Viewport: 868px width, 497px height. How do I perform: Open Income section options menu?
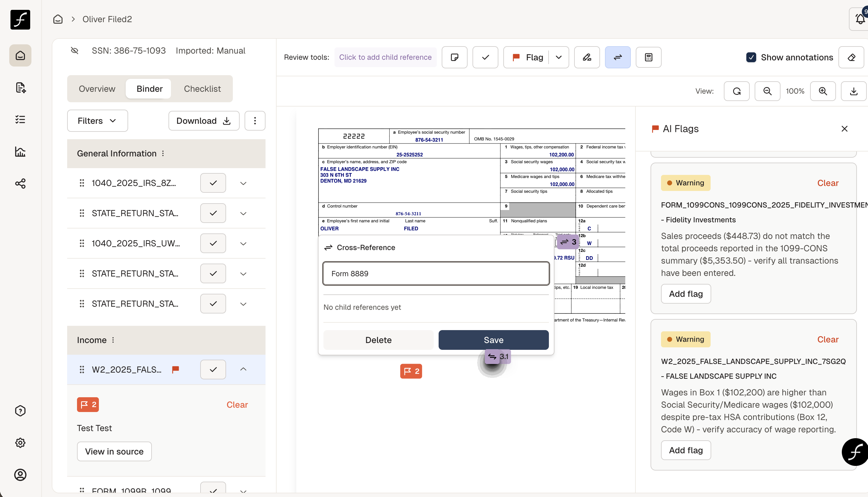pyautogui.click(x=113, y=340)
